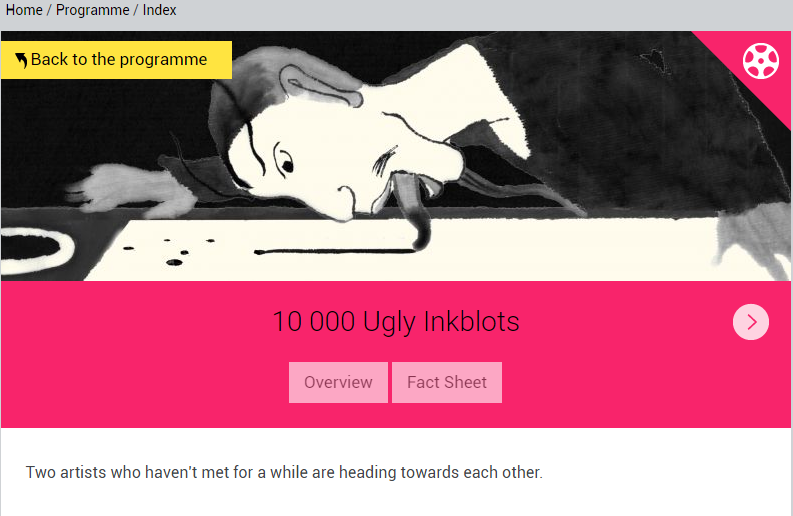Screen dimensions: 793x516
Task: Click the film reel icon in corner
Action: (761, 61)
